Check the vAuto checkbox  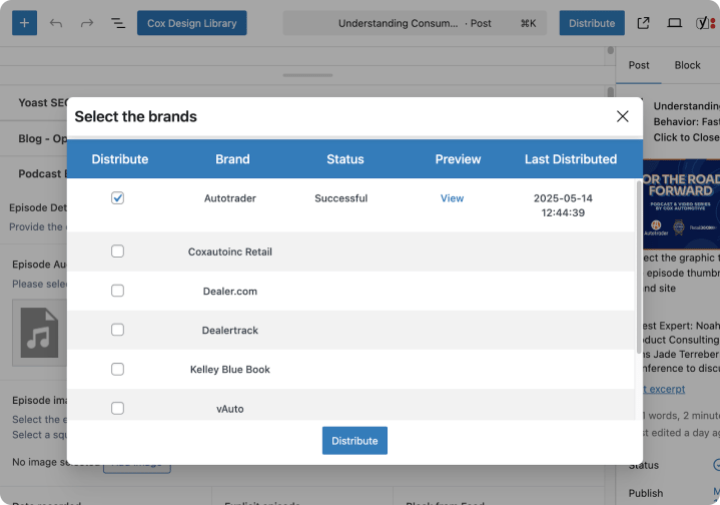(x=118, y=408)
